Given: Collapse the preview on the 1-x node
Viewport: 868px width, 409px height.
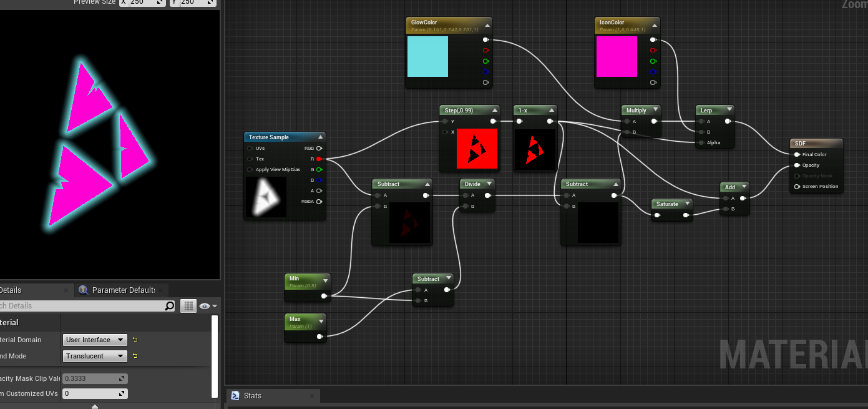Looking at the screenshot, I should [x=551, y=111].
